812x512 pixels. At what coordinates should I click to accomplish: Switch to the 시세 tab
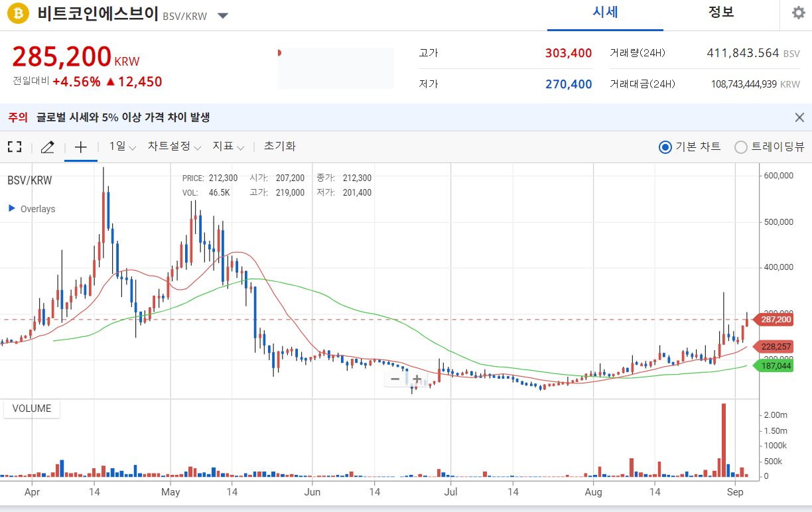point(605,13)
